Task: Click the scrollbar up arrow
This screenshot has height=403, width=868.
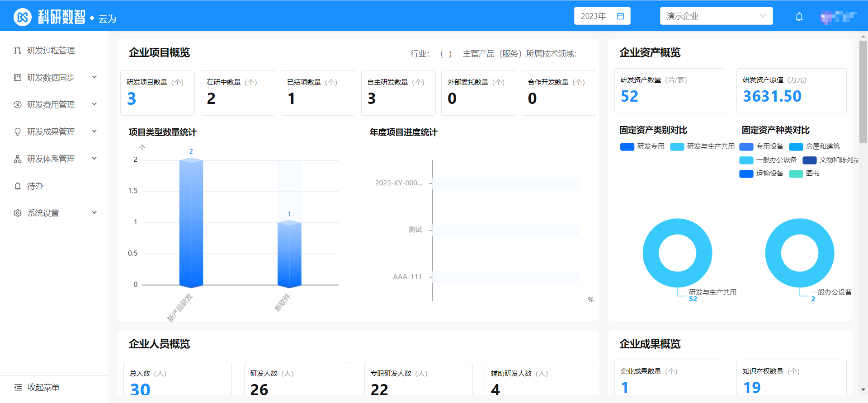Action: (863, 36)
